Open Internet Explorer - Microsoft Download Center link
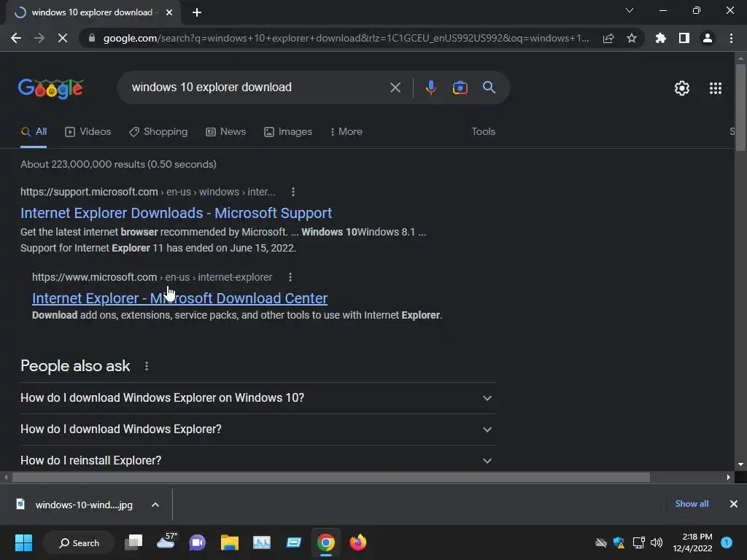This screenshot has height=560, width=747. tap(179, 298)
